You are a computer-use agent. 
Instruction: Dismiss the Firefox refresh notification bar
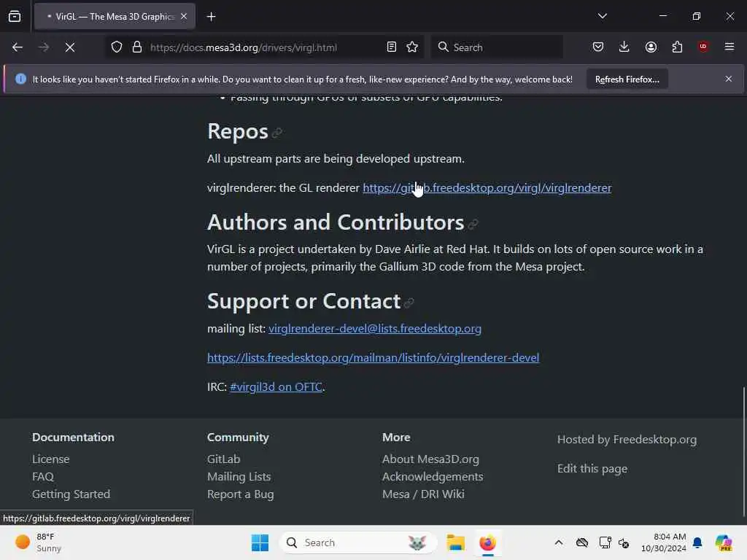click(729, 79)
